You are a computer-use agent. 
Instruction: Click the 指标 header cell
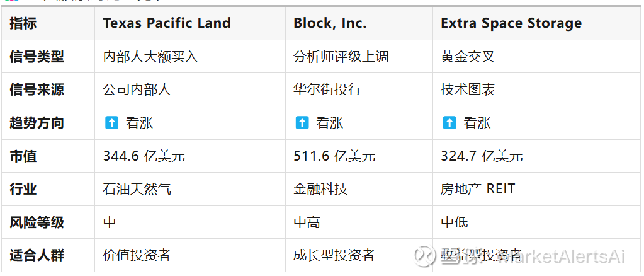[x=23, y=23]
